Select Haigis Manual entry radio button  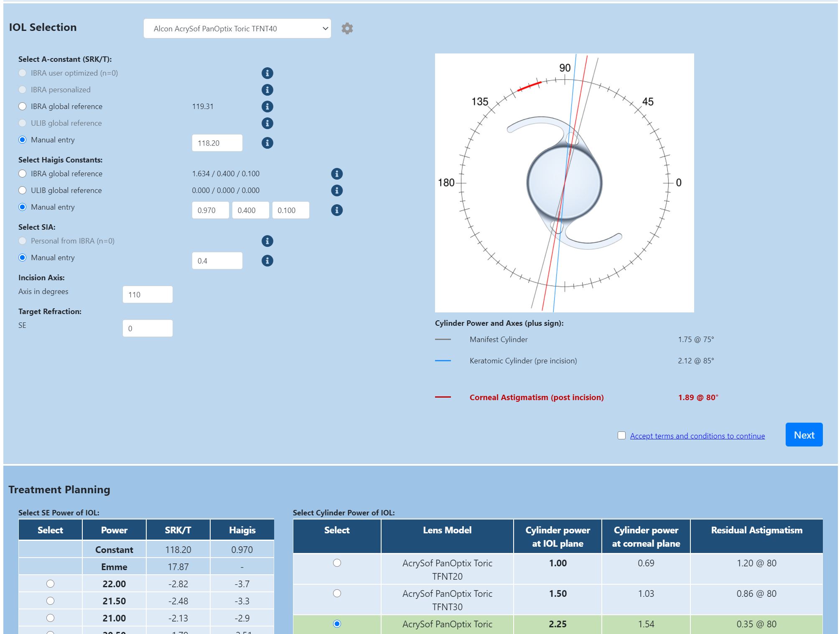pyautogui.click(x=23, y=207)
